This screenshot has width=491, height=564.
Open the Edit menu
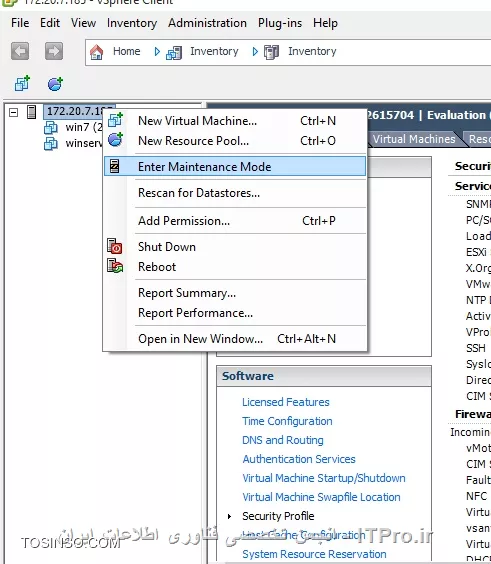(x=50, y=23)
